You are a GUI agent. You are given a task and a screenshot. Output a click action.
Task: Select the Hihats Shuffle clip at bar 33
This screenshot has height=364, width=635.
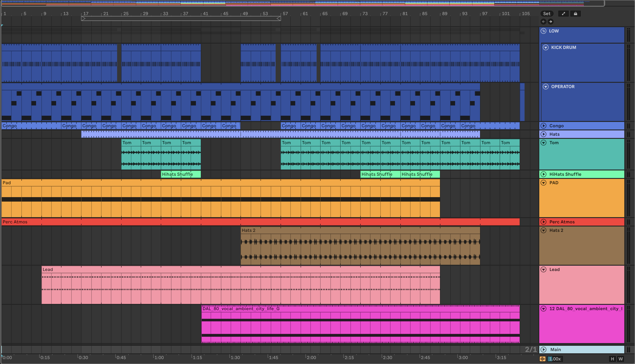click(181, 174)
